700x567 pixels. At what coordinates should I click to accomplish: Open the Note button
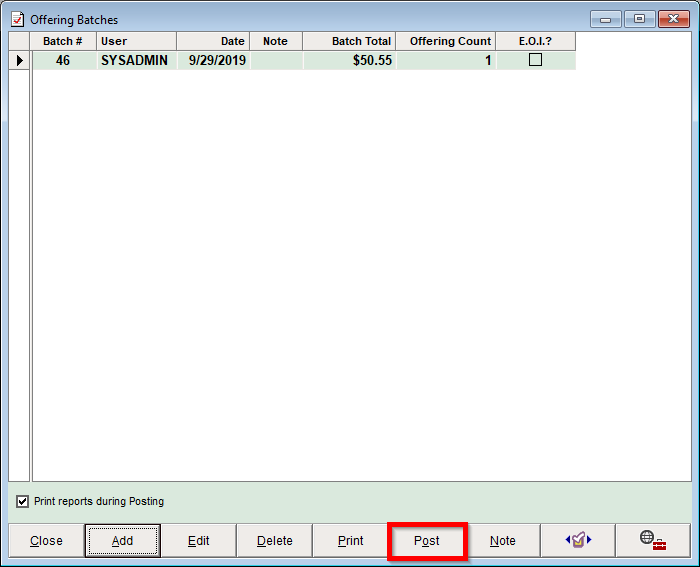tap(502, 541)
